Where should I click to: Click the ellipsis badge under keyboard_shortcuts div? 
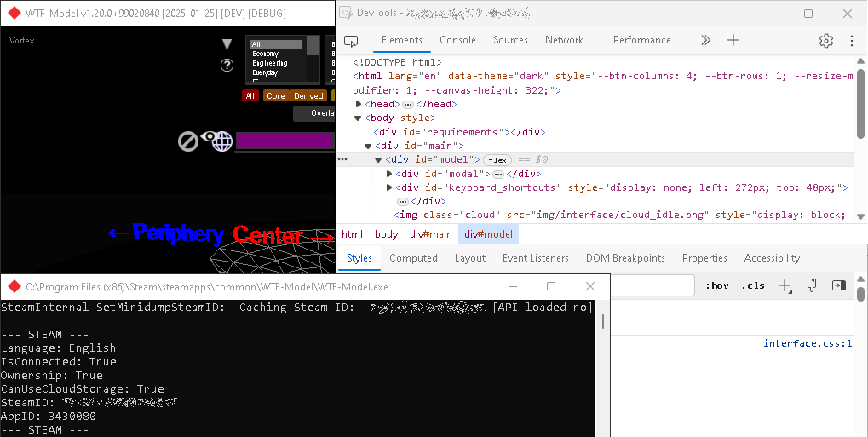(x=402, y=202)
